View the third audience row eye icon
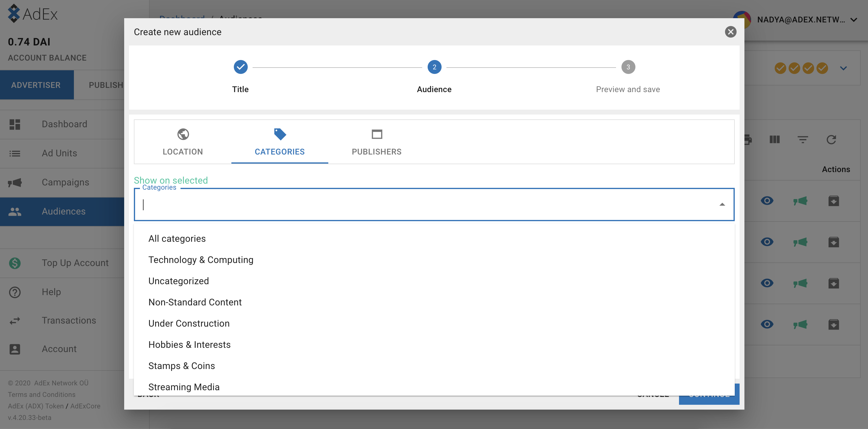Screen dimensions: 868x429 click(x=767, y=283)
